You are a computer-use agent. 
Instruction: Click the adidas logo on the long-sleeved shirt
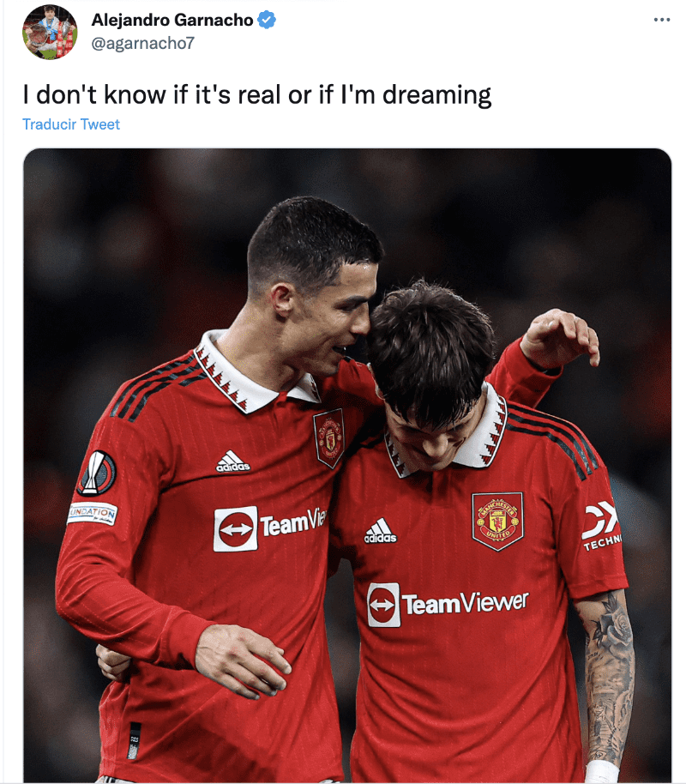pyautogui.click(x=232, y=461)
